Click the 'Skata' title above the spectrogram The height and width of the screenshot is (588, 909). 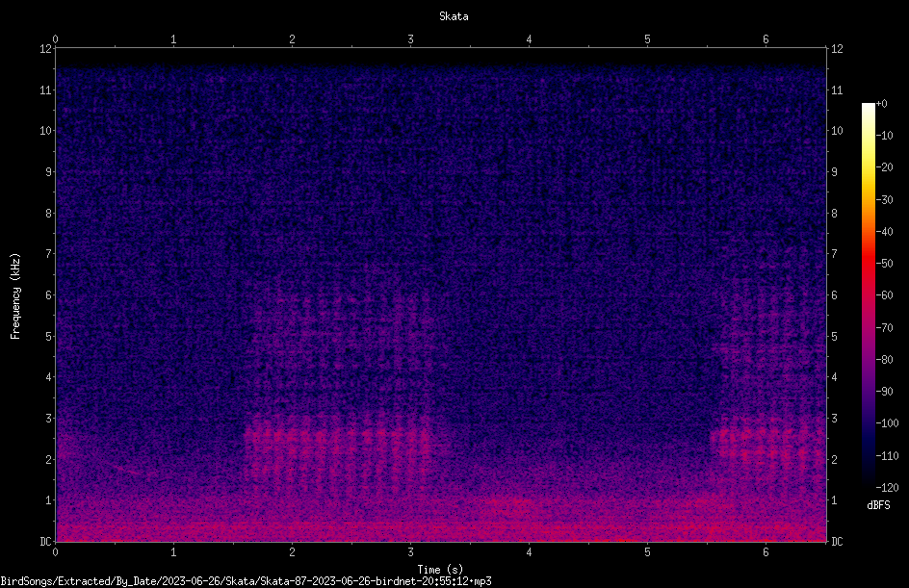point(454,16)
